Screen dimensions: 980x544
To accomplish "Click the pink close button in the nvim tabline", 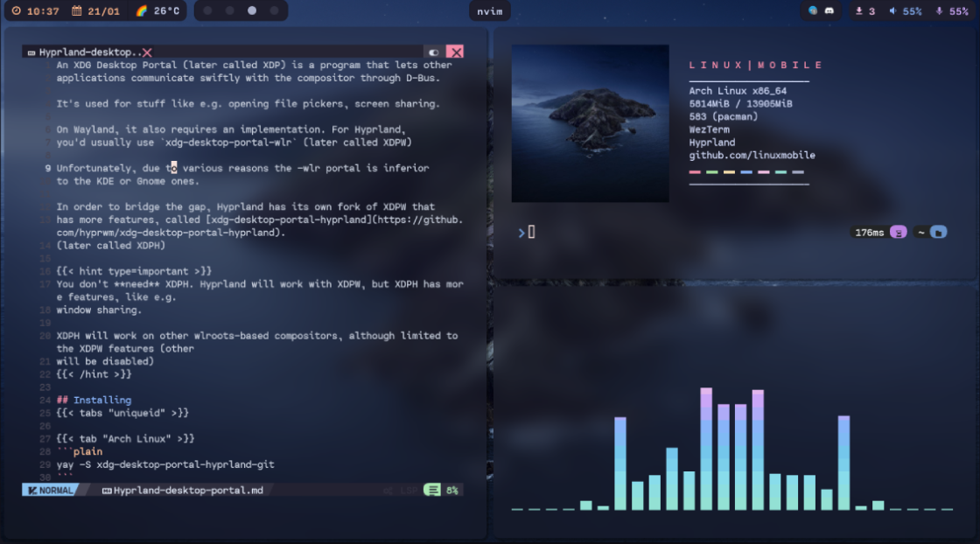I will (455, 52).
